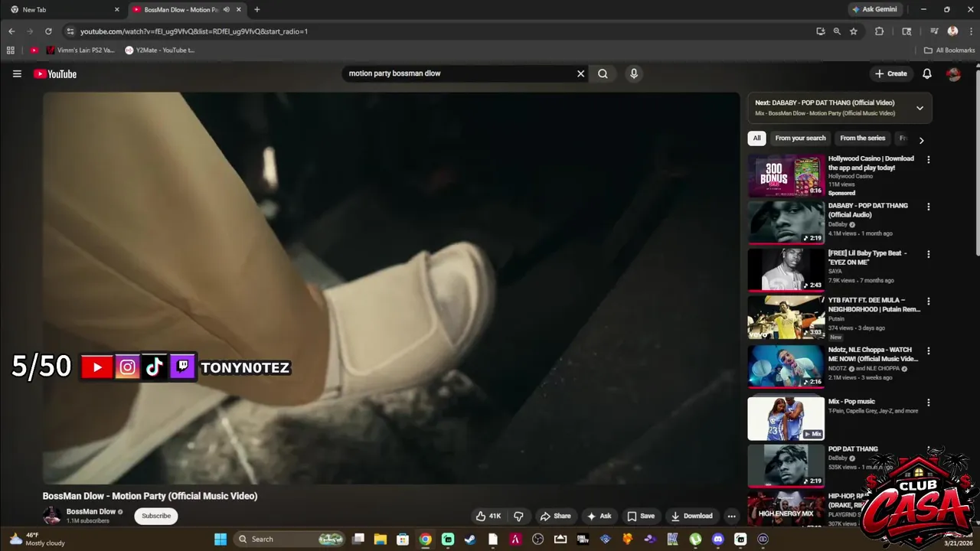Viewport: 980px width, 551px height.
Task: Clear the search box with the X
Action: [x=580, y=73]
